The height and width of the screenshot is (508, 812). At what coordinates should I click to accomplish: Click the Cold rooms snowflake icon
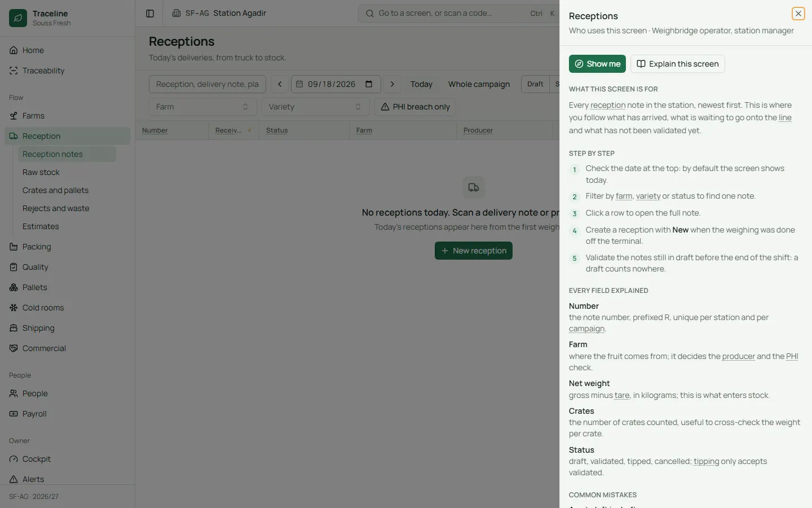[14, 308]
